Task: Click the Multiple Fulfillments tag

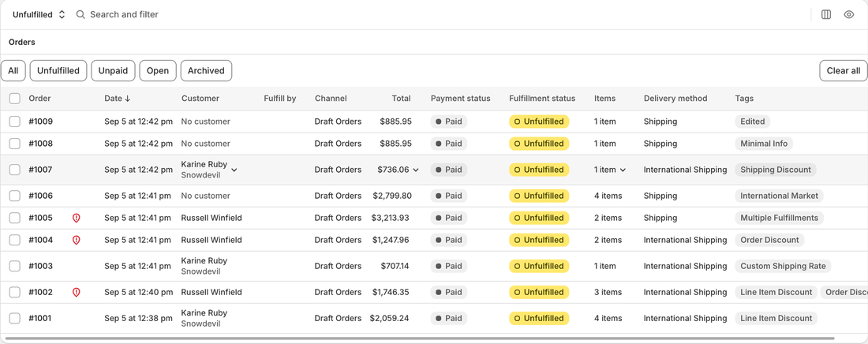Action: [780, 218]
